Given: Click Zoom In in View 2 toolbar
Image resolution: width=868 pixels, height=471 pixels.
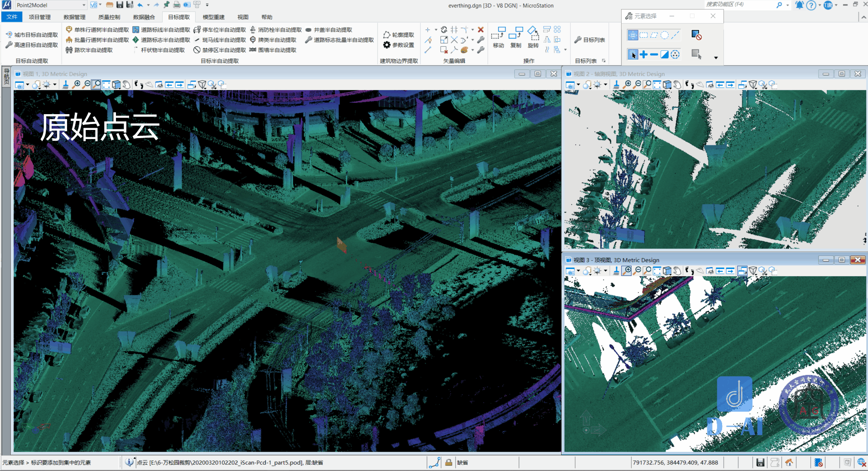Looking at the screenshot, I should pos(627,85).
